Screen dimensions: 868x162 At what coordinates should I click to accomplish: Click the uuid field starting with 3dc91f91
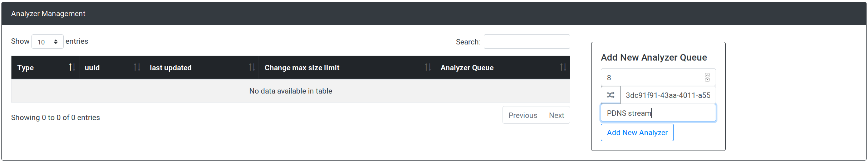pyautogui.click(x=668, y=95)
